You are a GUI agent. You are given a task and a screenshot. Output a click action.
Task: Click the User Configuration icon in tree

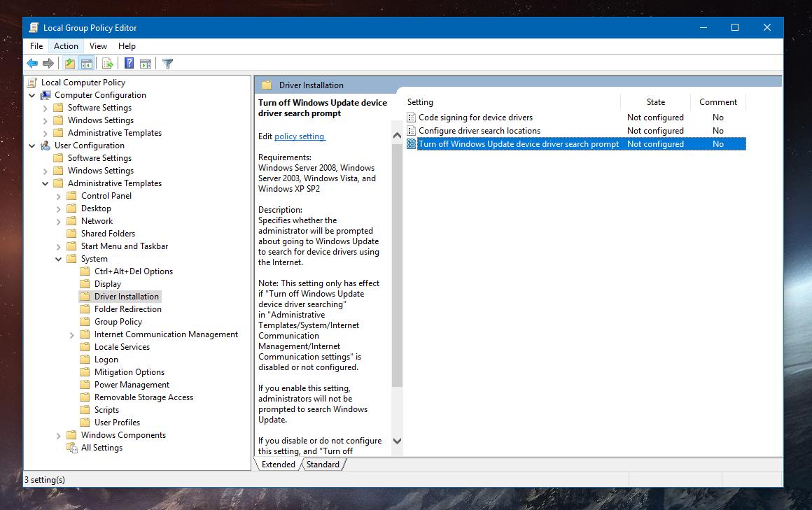pyautogui.click(x=45, y=146)
